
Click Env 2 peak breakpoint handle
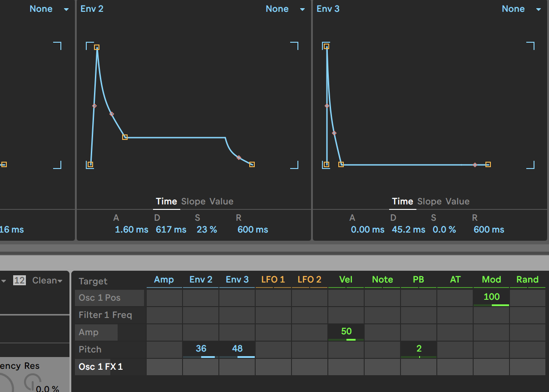pyautogui.click(x=97, y=47)
